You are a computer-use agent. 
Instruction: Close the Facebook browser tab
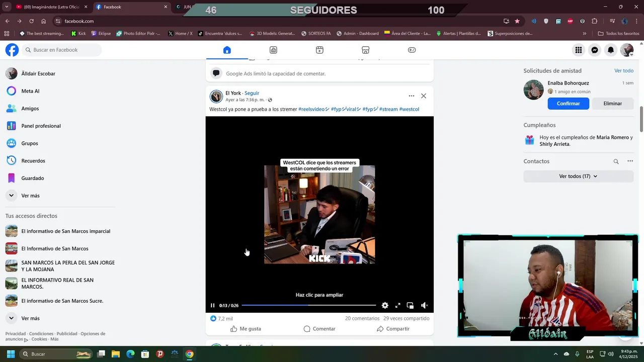(x=166, y=7)
